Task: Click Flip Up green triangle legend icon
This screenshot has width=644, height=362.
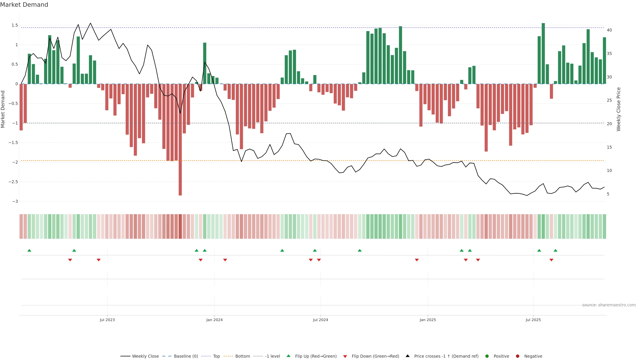Action: coord(288,356)
